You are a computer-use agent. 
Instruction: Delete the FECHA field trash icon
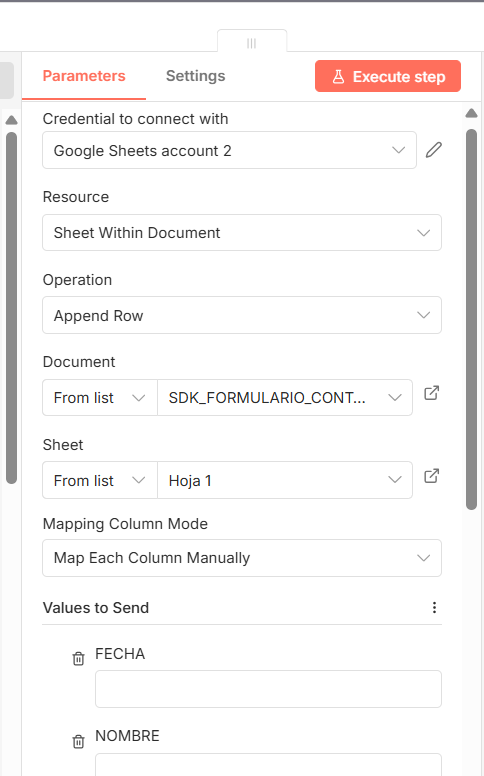coord(78,659)
